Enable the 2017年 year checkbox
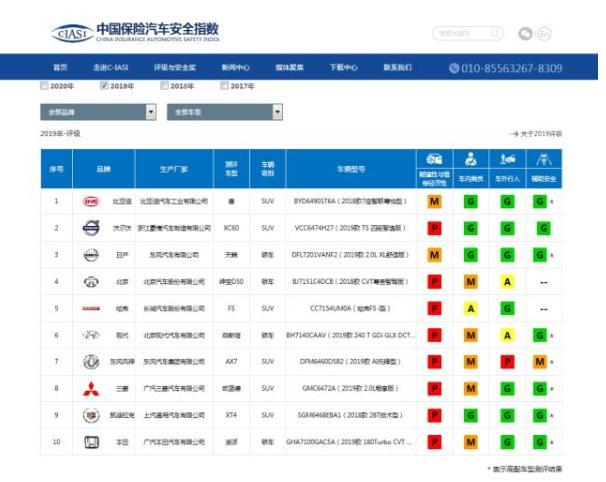The image size is (606, 482). point(225,87)
